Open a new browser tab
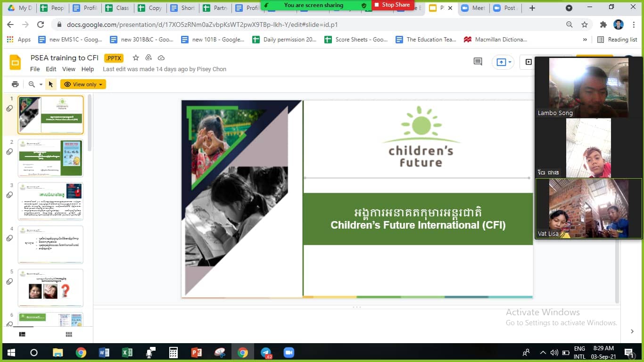 [x=532, y=8]
